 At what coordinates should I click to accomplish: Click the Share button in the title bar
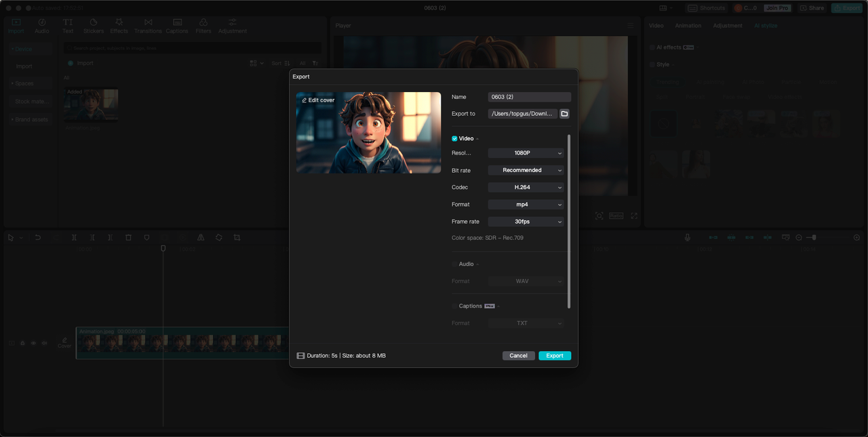[812, 8]
